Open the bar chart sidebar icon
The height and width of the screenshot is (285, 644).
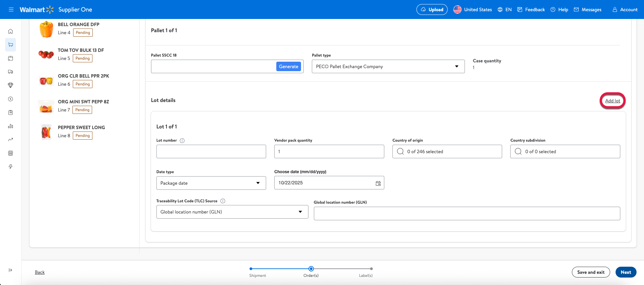click(10, 126)
